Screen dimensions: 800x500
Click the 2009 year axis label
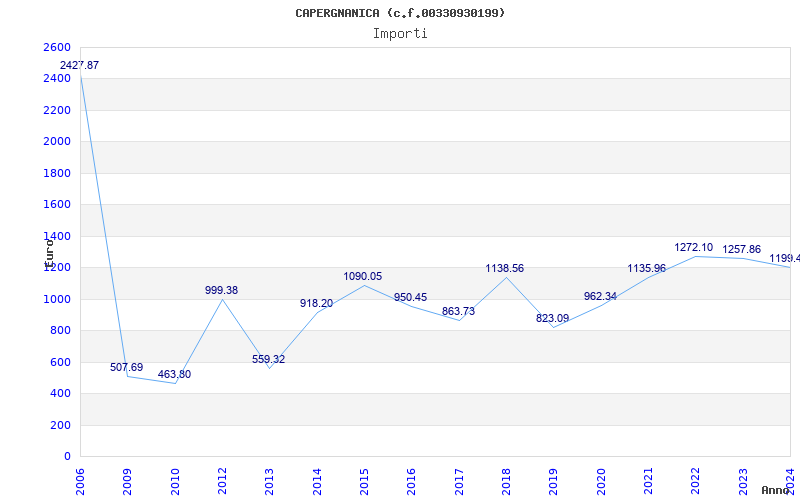click(128, 482)
